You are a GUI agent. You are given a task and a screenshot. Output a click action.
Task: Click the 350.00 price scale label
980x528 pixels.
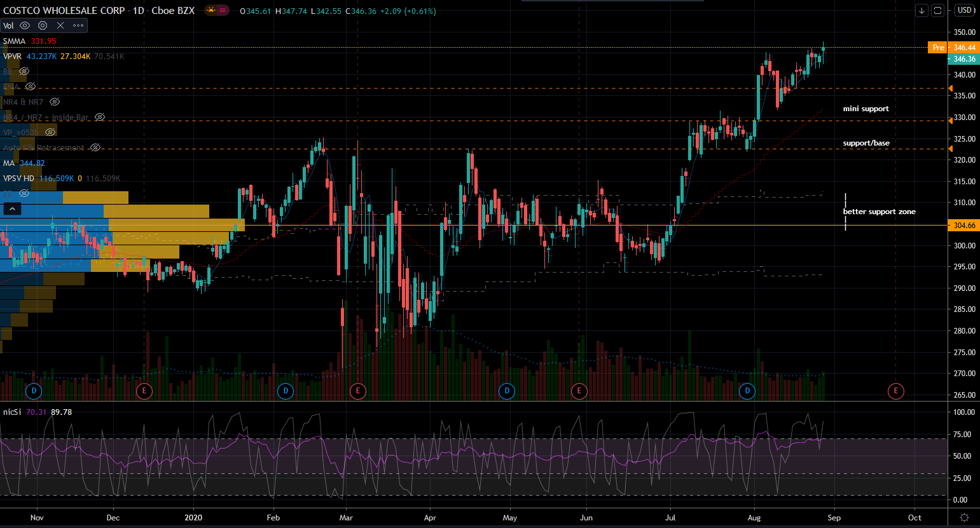pos(965,32)
